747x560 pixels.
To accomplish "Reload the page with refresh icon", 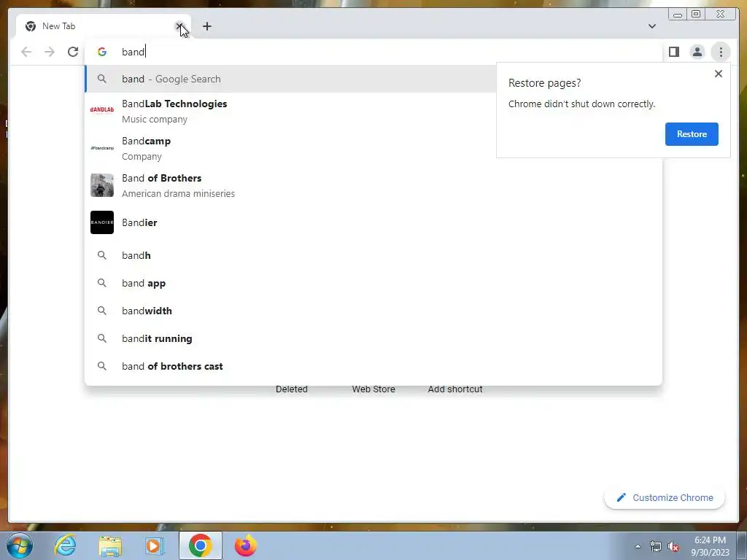I will pos(73,52).
